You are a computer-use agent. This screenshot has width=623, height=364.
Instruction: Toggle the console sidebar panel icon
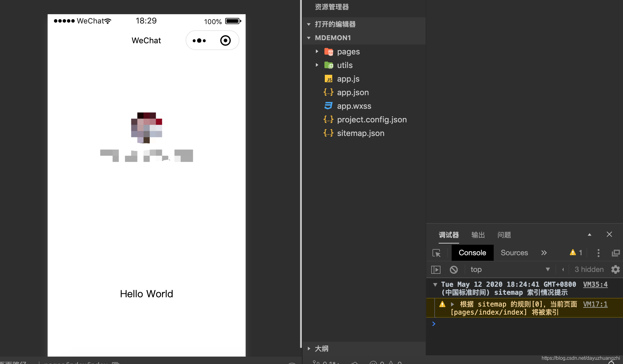tap(436, 270)
